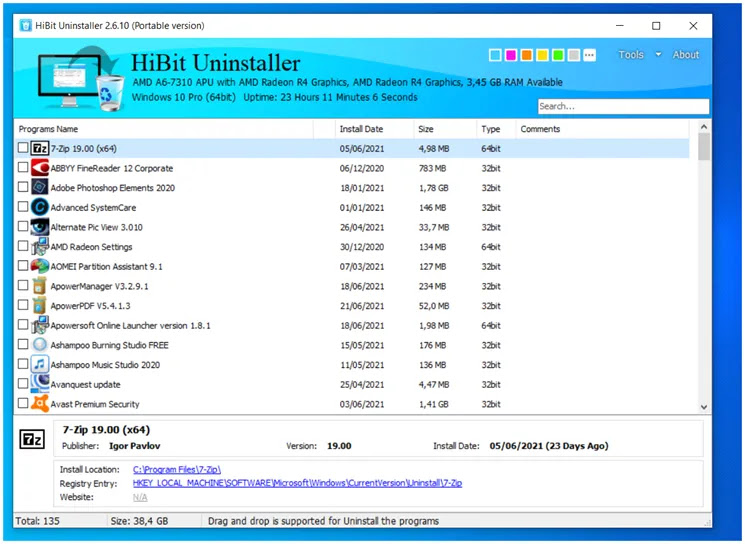Click the scrollbar up arrow
This screenshot has width=745, height=544.
[704, 127]
